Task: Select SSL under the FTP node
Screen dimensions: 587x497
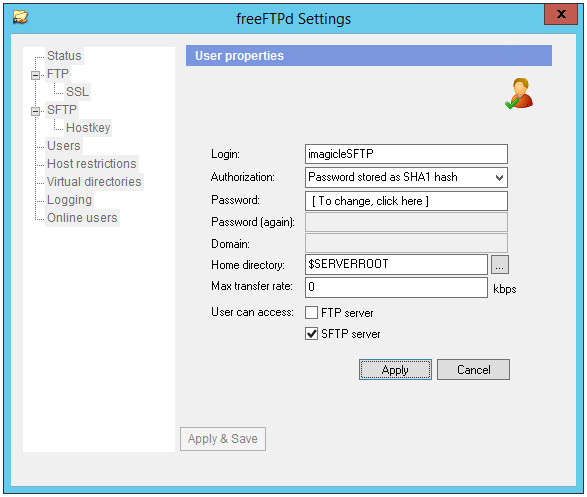Action: click(x=77, y=92)
